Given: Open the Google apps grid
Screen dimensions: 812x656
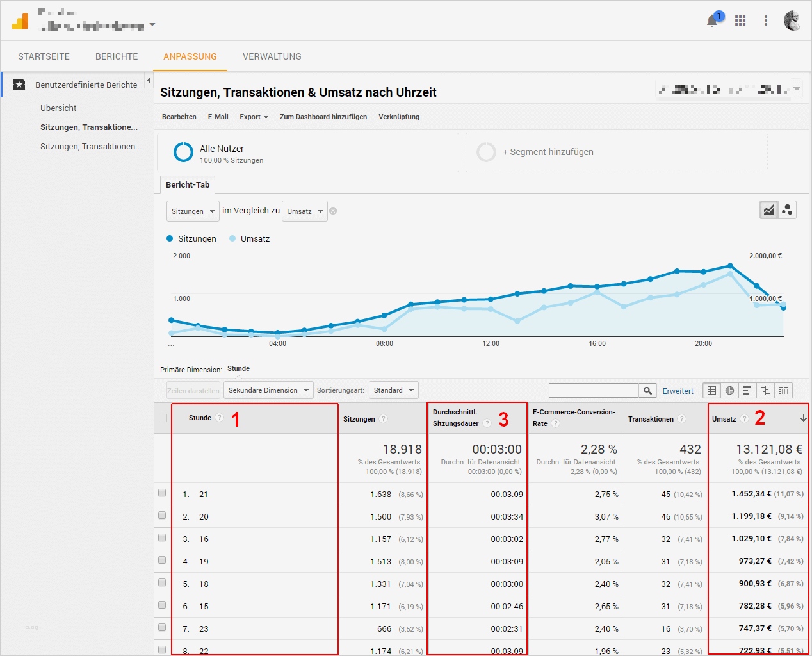Looking at the screenshot, I should point(740,20).
